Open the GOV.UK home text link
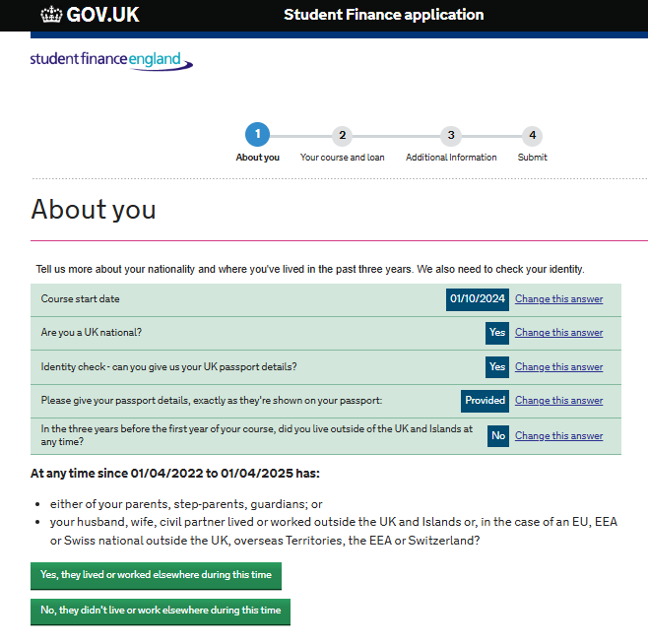Image resolution: width=648 pixels, height=644 pixels. point(102,15)
